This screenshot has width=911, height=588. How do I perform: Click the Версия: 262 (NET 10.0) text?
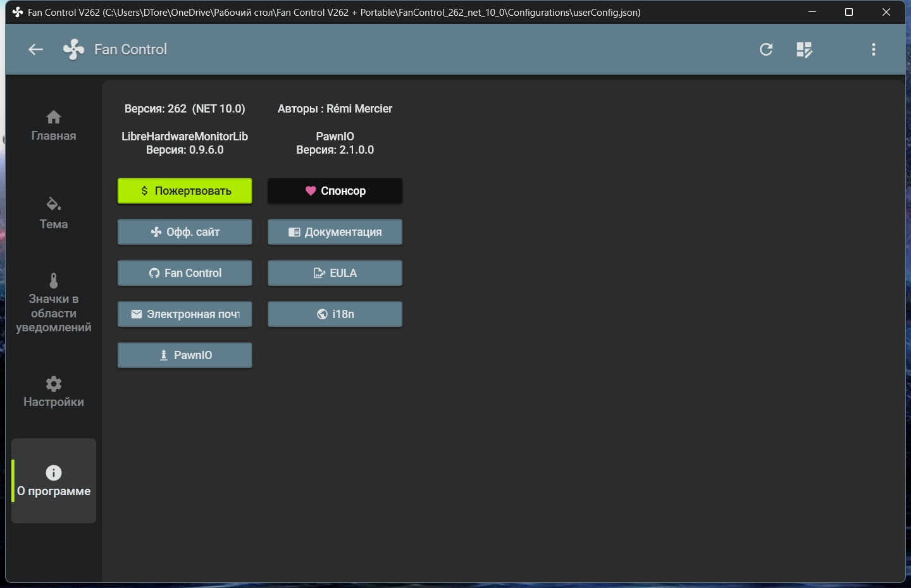pos(185,109)
